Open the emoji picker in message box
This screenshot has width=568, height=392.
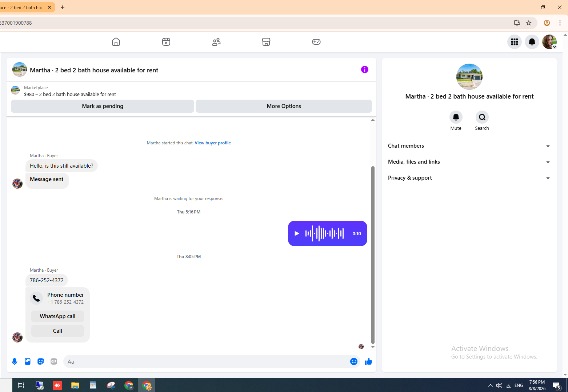tap(354, 361)
